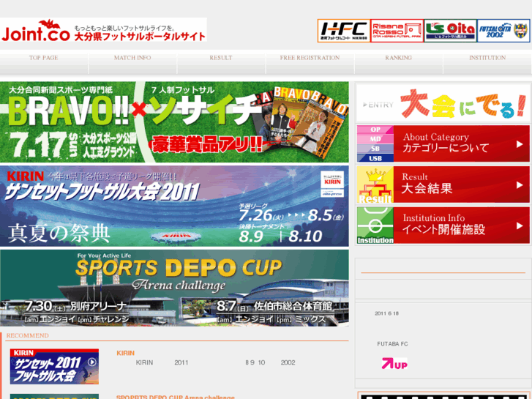The image size is (532, 399).
Task: Open About Category カテゴリーについて button
Action: [443, 143]
